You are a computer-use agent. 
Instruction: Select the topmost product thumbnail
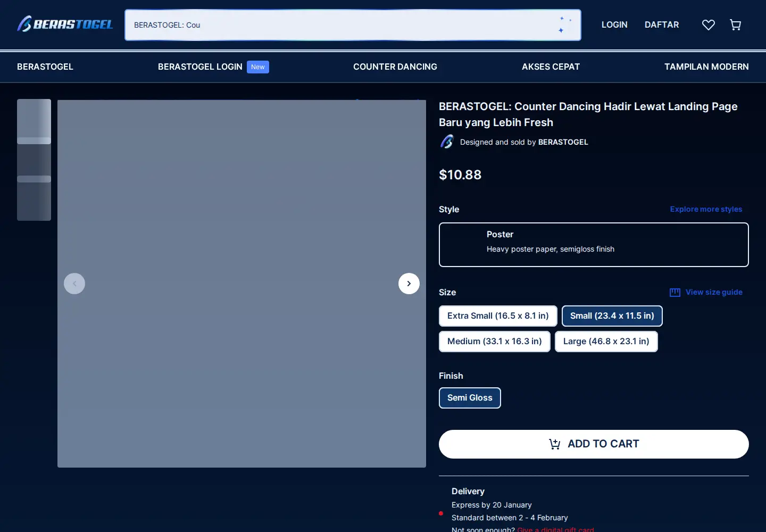click(34, 121)
